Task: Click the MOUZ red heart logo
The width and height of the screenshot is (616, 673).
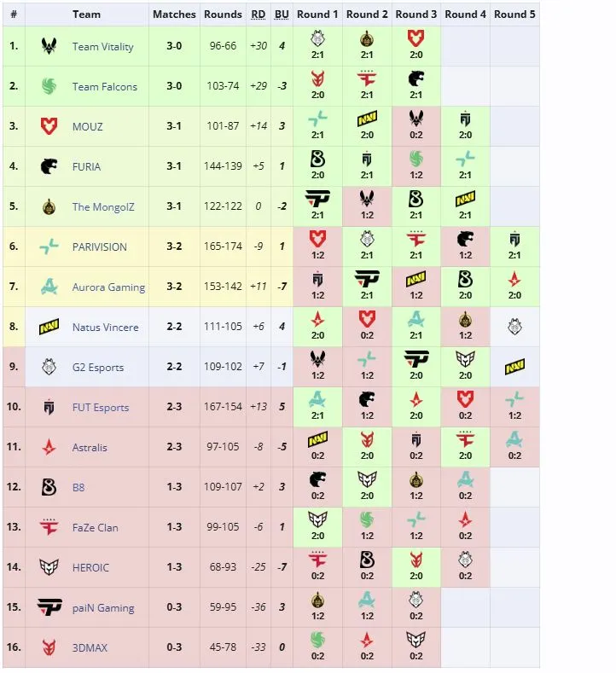Action: tap(49, 126)
